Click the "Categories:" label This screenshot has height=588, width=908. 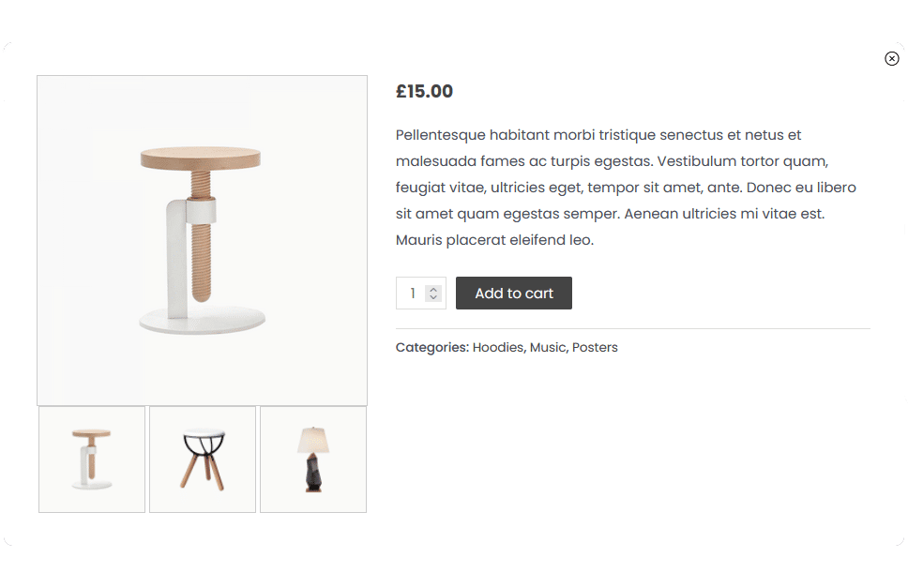[x=431, y=348]
